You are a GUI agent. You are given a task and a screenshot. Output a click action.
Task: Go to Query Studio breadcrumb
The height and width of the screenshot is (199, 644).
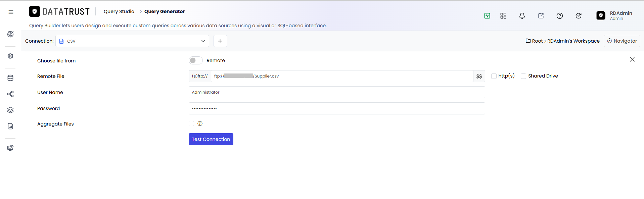tap(119, 11)
